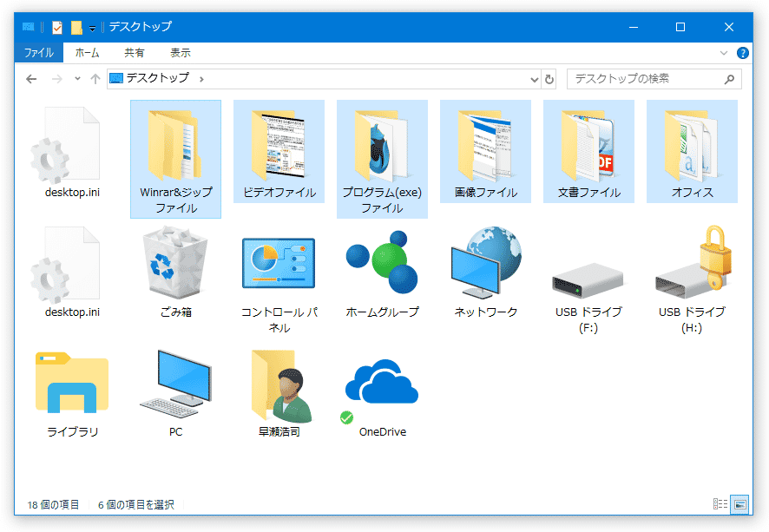Select the PC computer icon
The width and height of the screenshot is (769, 532).
coord(175,384)
